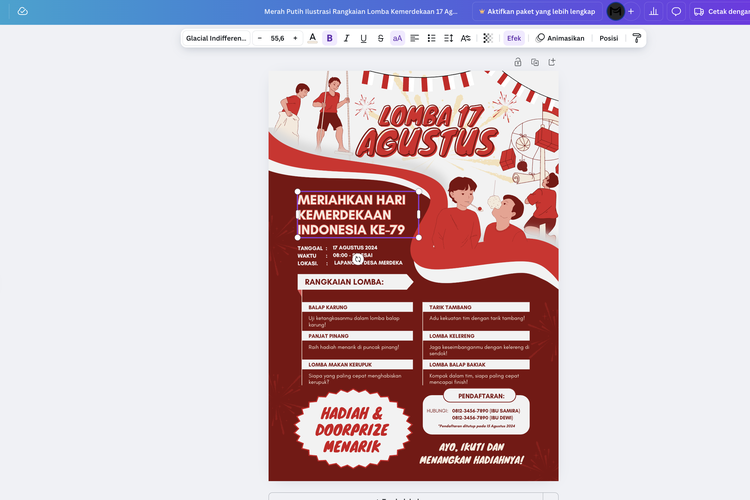Select the PENDAFTARAN: label
Viewport: 750px width, 500px height.
pyautogui.click(x=481, y=396)
